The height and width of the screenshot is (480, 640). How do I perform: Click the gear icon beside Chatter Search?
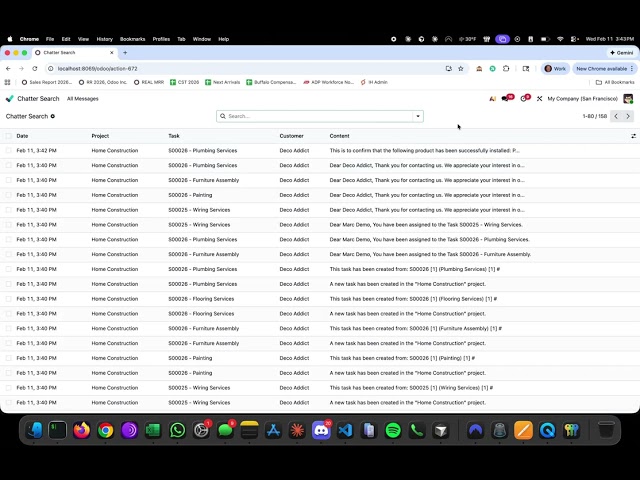click(x=53, y=116)
